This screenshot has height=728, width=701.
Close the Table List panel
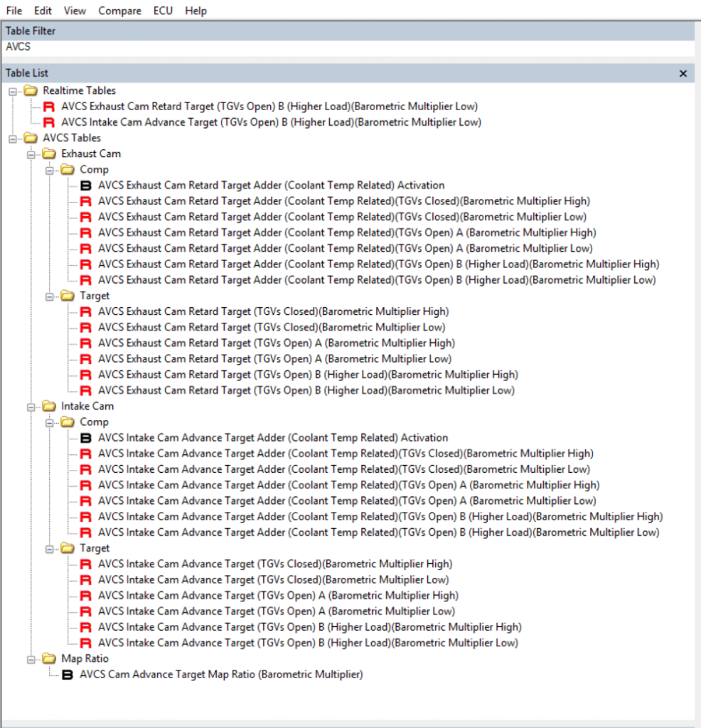click(683, 73)
